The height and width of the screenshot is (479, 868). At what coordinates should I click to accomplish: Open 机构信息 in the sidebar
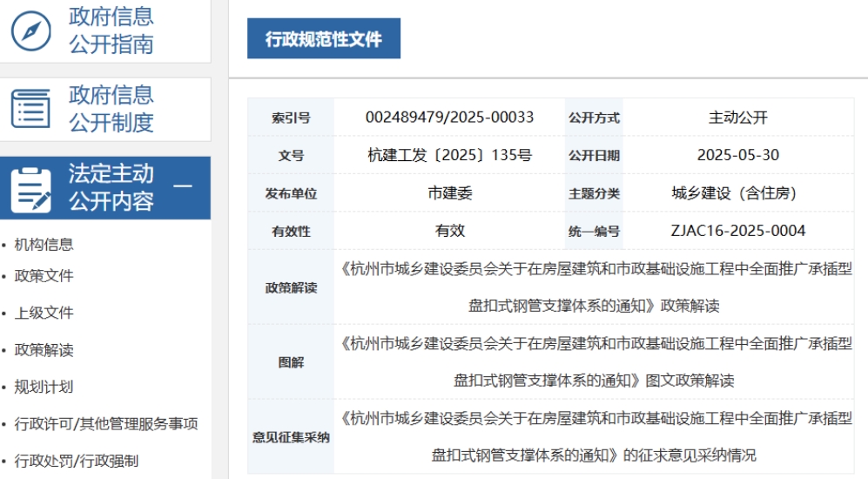click(x=44, y=245)
